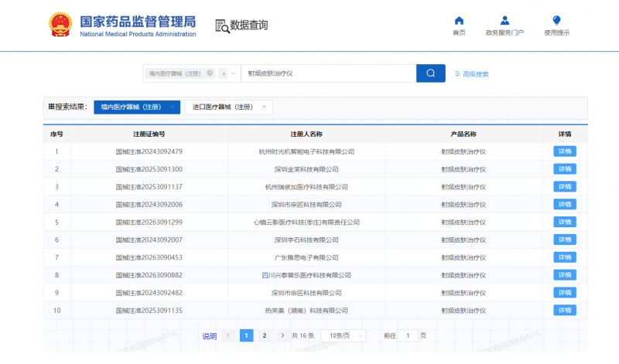Image resolution: width=619 pixels, height=364 pixels.
Task: Click registration number 国械注准20253091300
Action: point(149,169)
